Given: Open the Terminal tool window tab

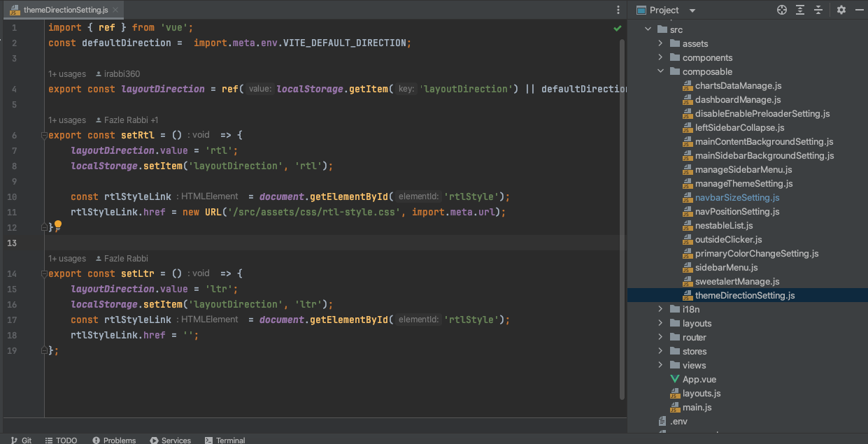Looking at the screenshot, I should pos(225,440).
